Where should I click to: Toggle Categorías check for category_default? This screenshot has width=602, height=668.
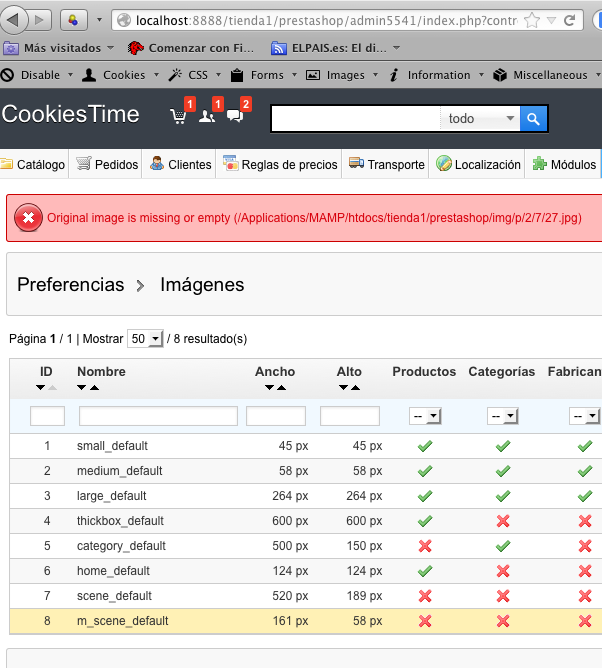(503, 546)
